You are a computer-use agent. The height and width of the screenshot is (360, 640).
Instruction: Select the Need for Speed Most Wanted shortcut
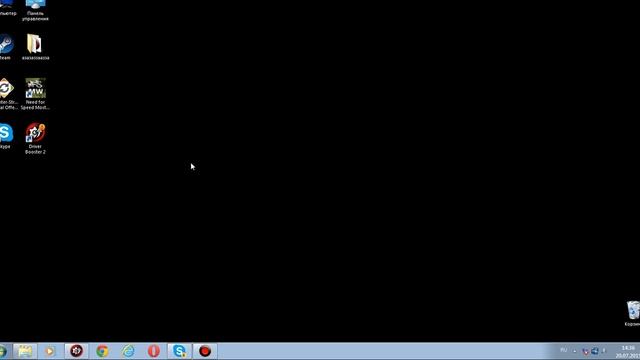(35, 94)
